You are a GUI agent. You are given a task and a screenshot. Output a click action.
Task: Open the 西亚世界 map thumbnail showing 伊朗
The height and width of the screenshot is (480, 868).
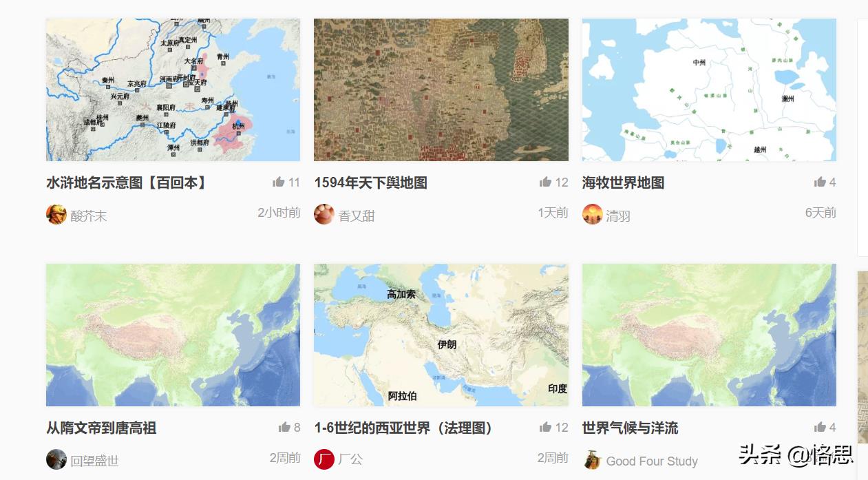(x=441, y=335)
